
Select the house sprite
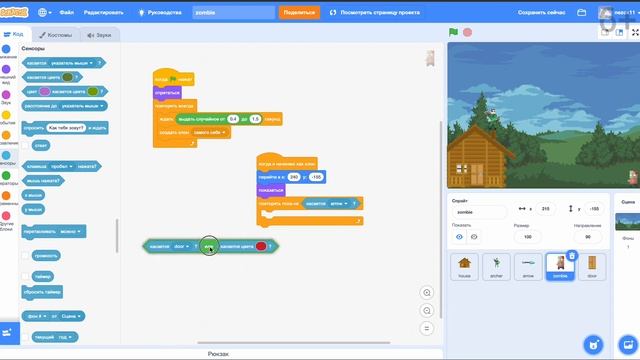click(x=464, y=267)
